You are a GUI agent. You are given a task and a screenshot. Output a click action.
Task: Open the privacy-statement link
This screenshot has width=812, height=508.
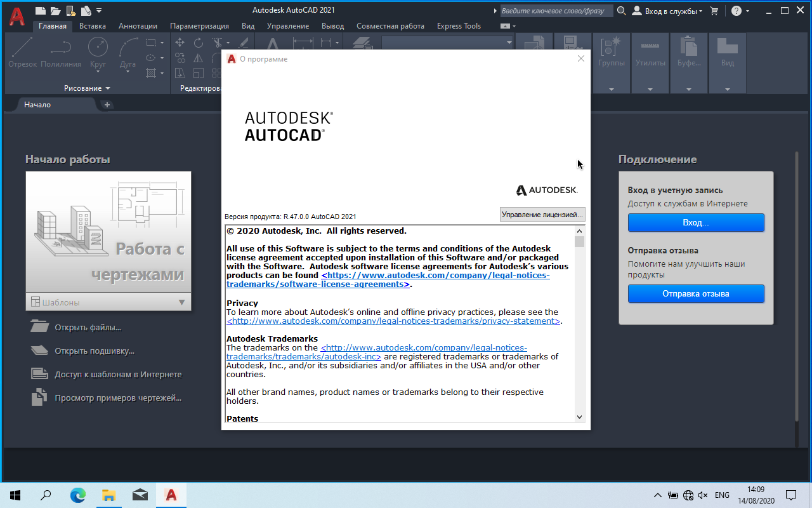[393, 321]
